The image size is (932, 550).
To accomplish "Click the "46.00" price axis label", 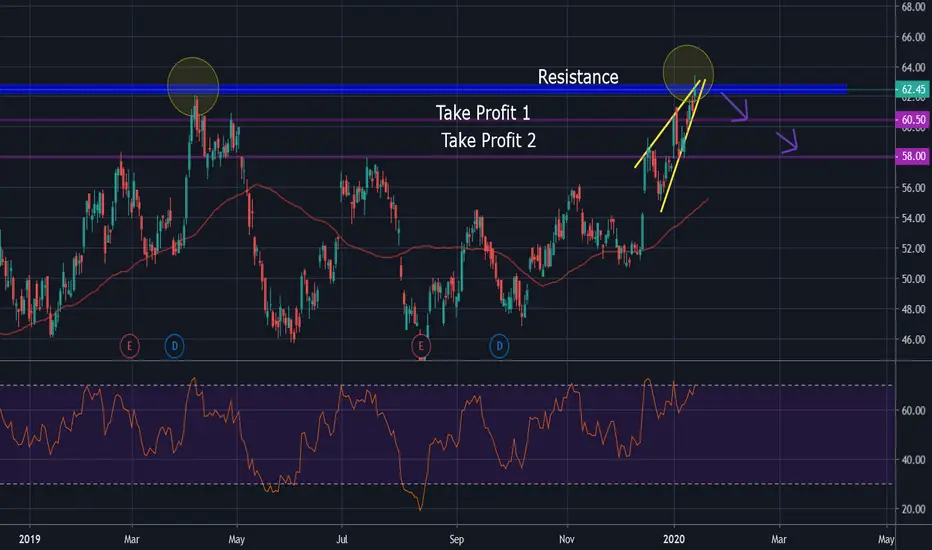I will click(x=914, y=340).
